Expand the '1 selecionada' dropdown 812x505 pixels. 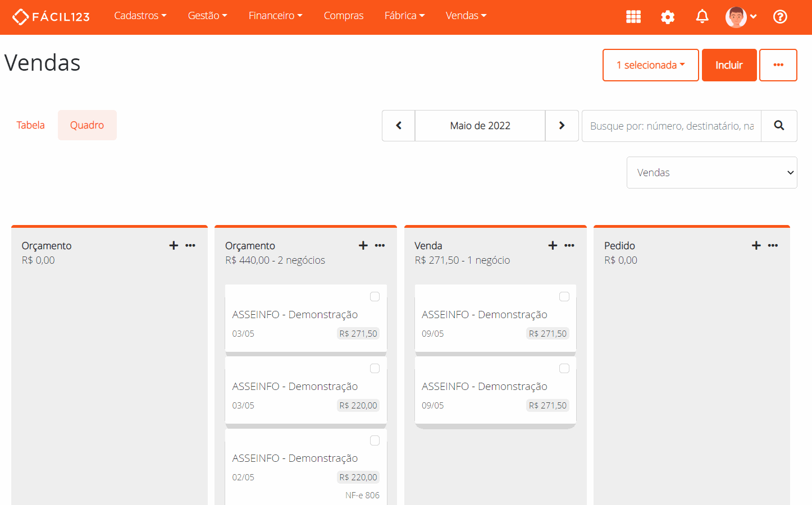click(650, 65)
